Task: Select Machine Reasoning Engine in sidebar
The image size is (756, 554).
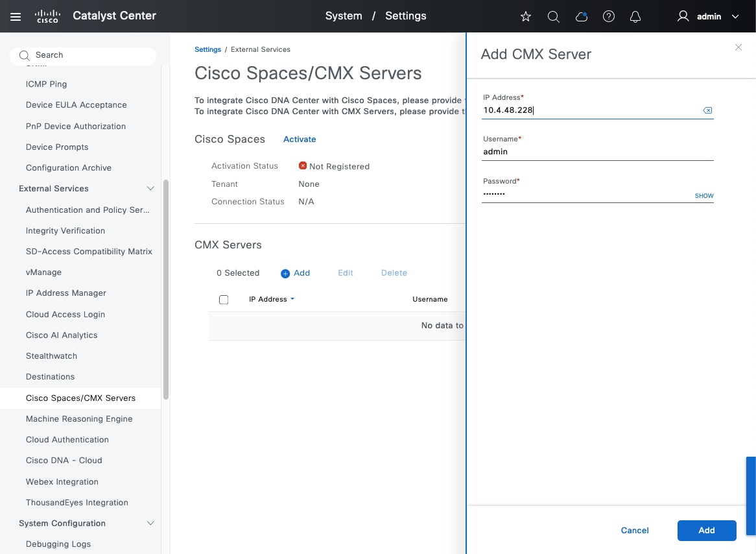Action: 79,419
